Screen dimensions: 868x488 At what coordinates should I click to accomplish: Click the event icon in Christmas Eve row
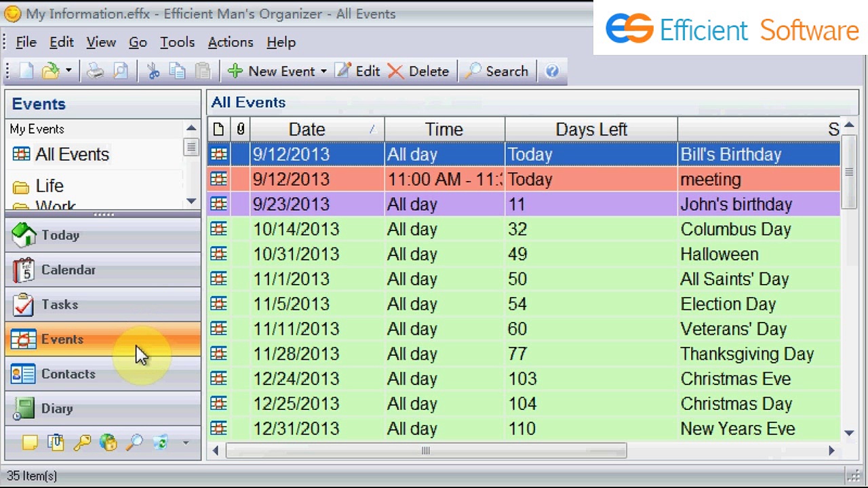pos(218,378)
